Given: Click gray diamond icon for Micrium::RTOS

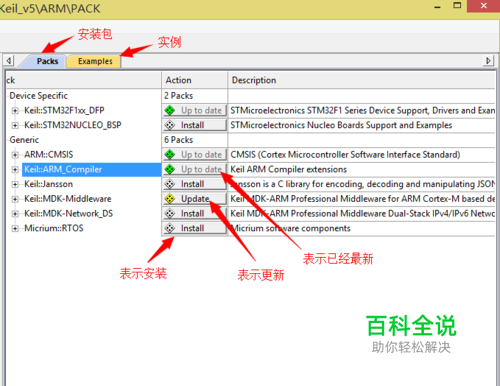Looking at the screenshot, I should pyautogui.click(x=170, y=228).
